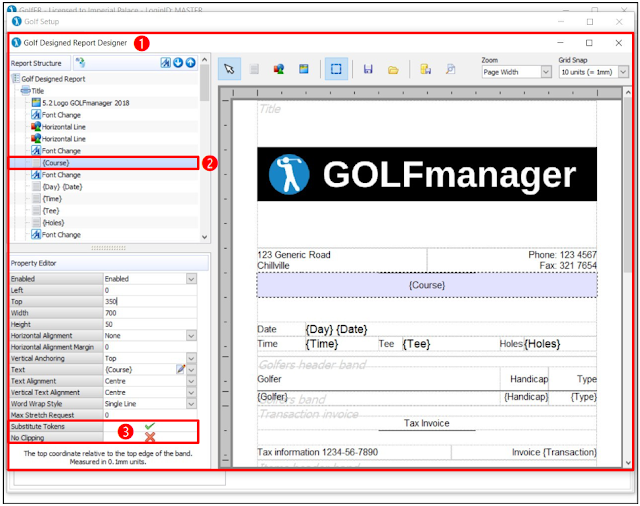This screenshot has width=640, height=506.
Task: Toggle No Clipping red cross
Action: click(150, 437)
